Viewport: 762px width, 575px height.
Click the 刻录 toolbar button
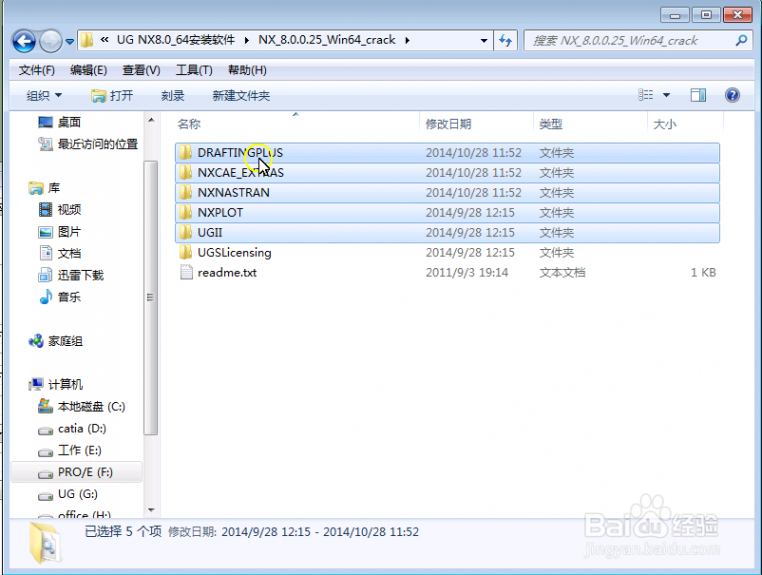coord(173,95)
